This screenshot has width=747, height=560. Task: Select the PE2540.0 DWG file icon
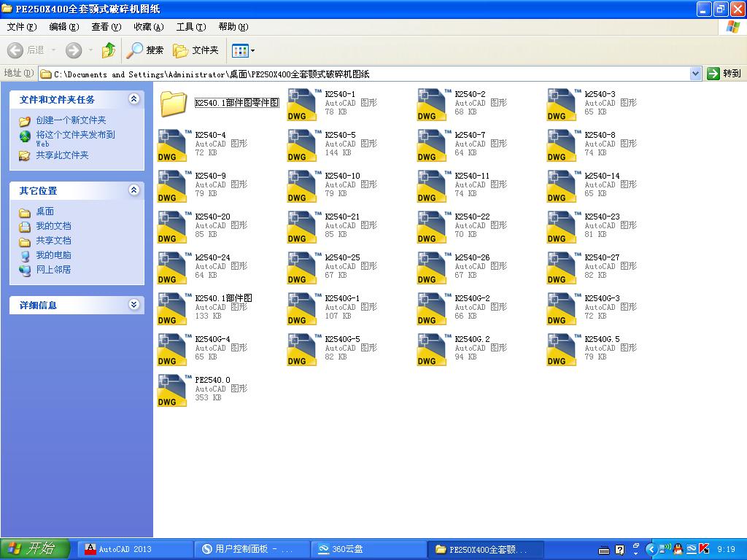tap(172, 390)
